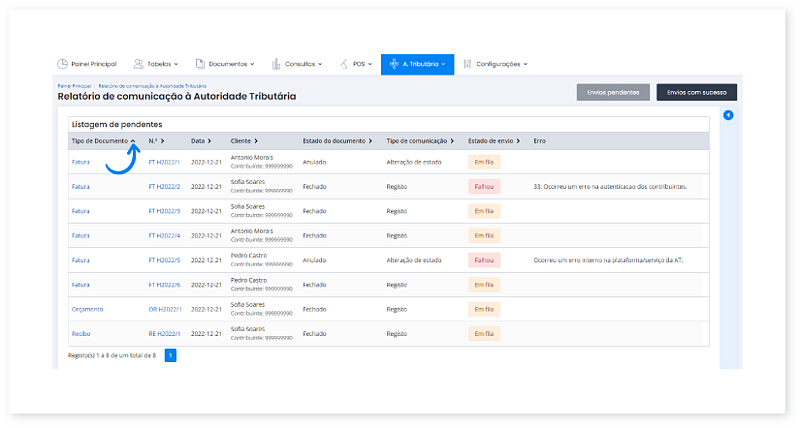This screenshot has width=800, height=428.
Task: Open the Consultas dropdown menu
Action: [x=297, y=64]
